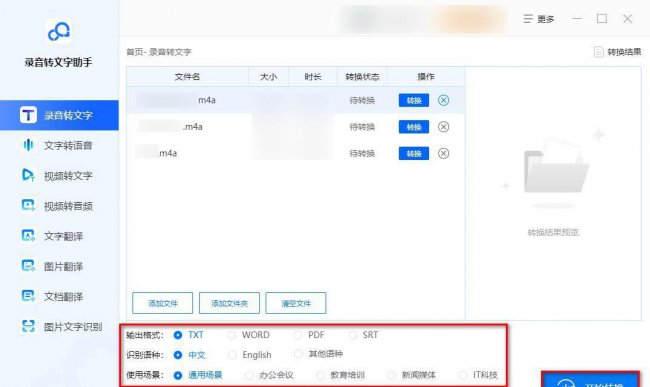
Task: Click the 文字翻译 icon
Action: click(x=28, y=236)
